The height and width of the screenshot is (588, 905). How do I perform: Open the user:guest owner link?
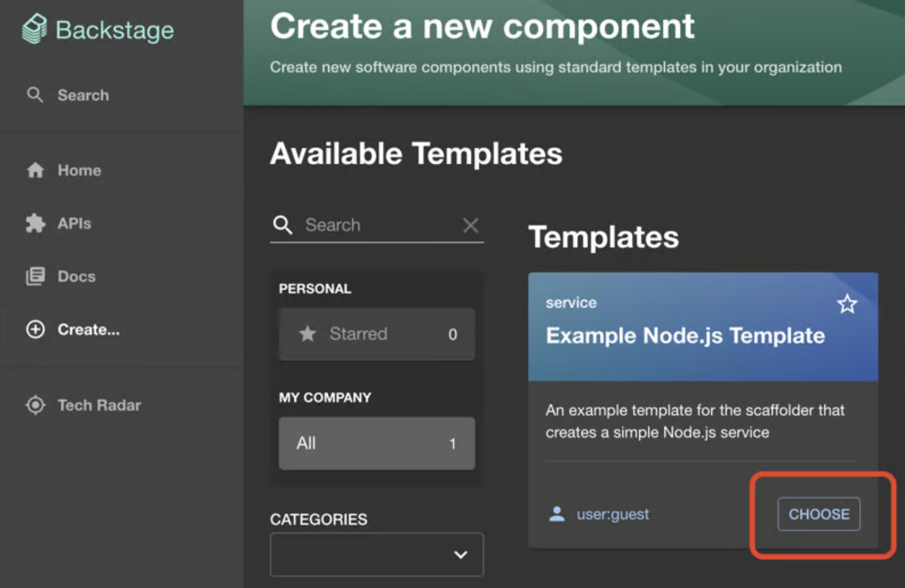(x=612, y=514)
